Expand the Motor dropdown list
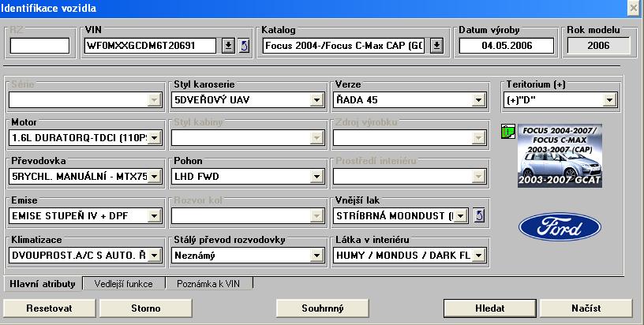 [x=154, y=138]
